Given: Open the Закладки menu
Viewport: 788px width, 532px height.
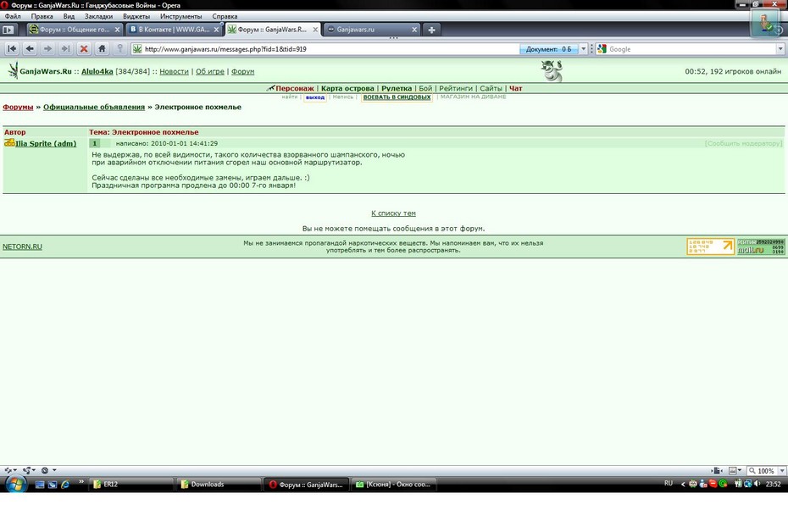Looking at the screenshot, I should (x=98, y=16).
